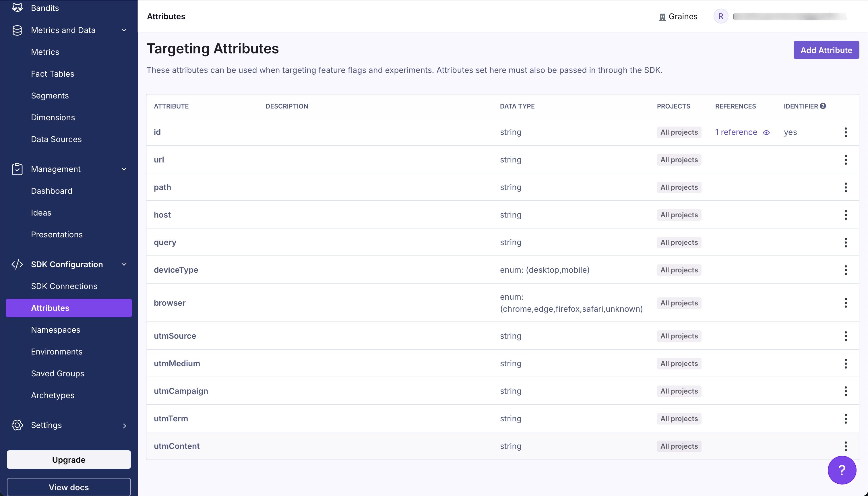The image size is (868, 496).
Task: Collapse the Management section chevron
Action: pyautogui.click(x=124, y=169)
